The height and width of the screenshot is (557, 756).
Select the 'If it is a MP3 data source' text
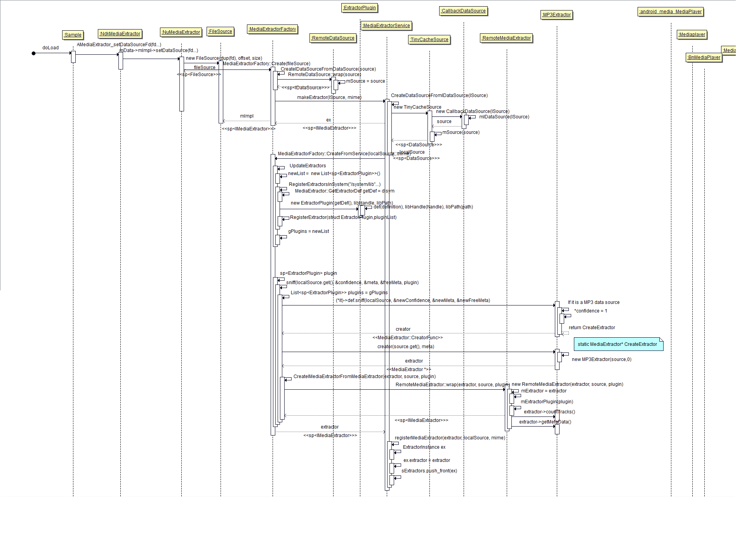click(x=594, y=302)
